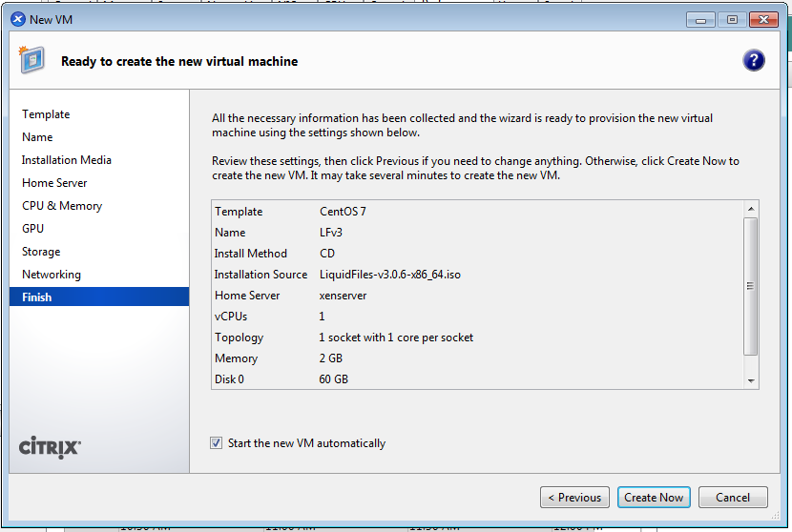
Task: Open the Name wizard step
Action: (37, 137)
